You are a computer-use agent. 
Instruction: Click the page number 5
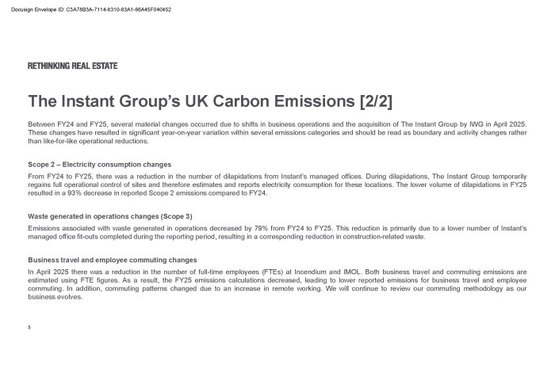coord(29,327)
